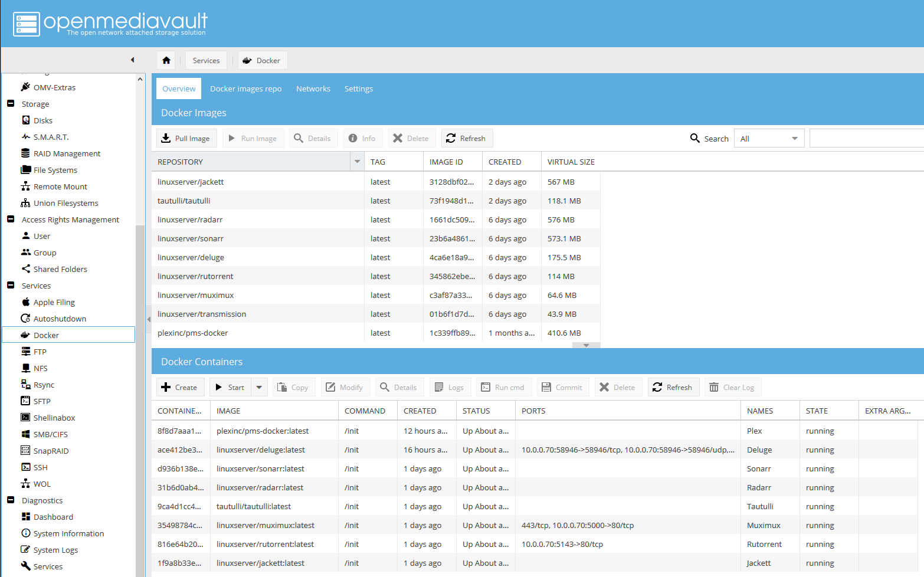The height and width of the screenshot is (577, 924).
Task: Refresh the Docker Images list
Action: (x=466, y=138)
